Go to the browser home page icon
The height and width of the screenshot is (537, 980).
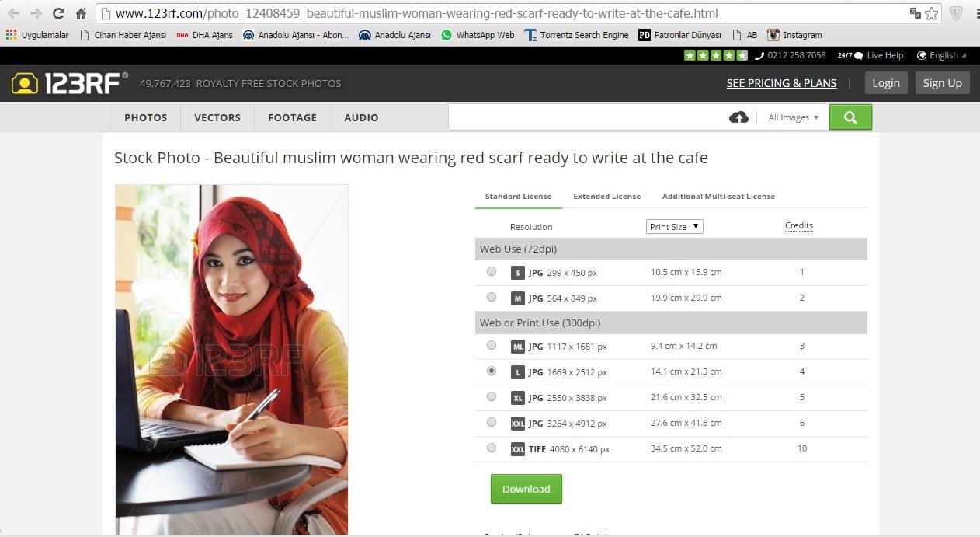point(81,13)
